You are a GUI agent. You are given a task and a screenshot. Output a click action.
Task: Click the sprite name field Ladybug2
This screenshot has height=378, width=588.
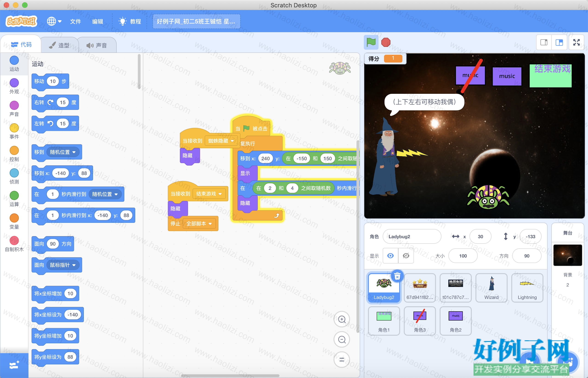tap(412, 236)
